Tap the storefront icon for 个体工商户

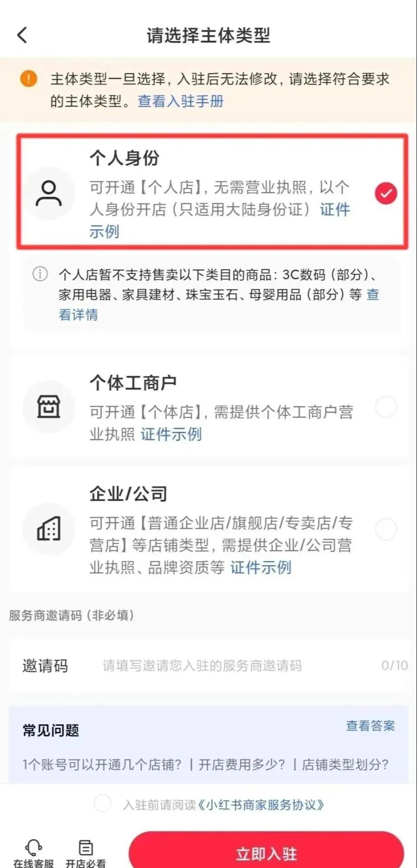[x=48, y=407]
